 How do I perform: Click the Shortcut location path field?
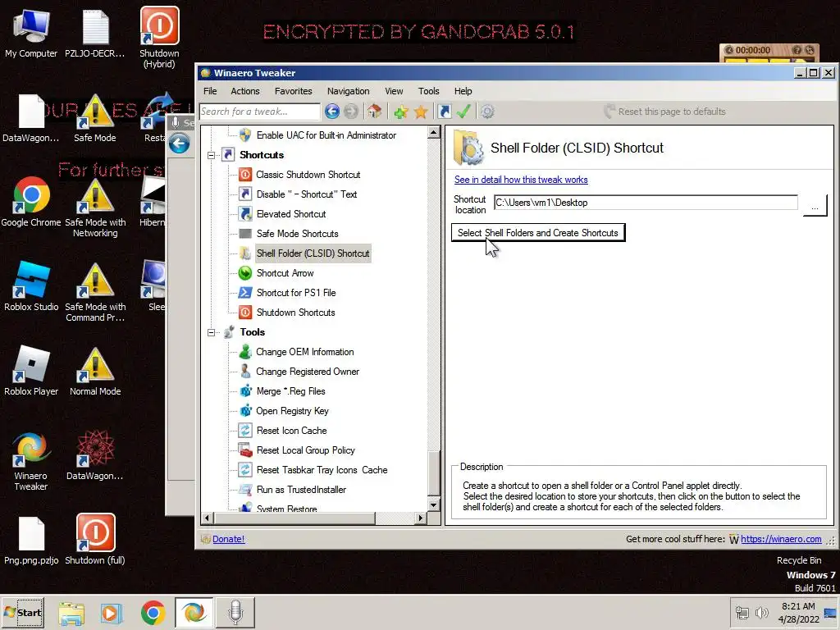(x=646, y=203)
